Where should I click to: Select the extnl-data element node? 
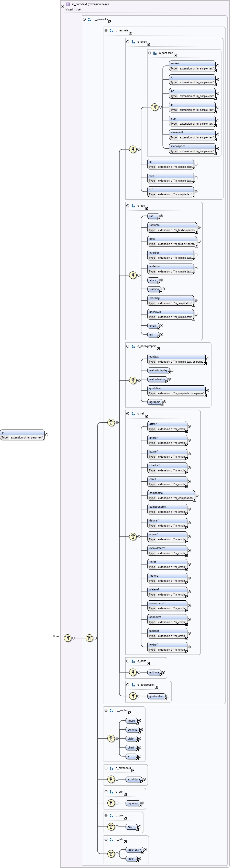coord(134,779)
